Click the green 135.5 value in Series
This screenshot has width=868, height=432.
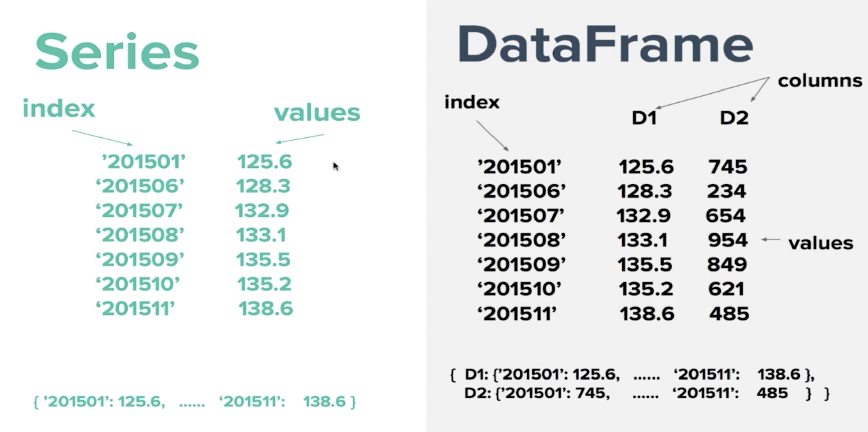[263, 260]
